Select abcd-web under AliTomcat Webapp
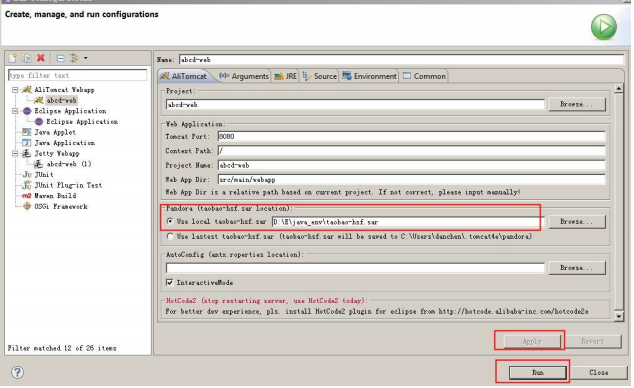The image size is (634, 388). 61,100
